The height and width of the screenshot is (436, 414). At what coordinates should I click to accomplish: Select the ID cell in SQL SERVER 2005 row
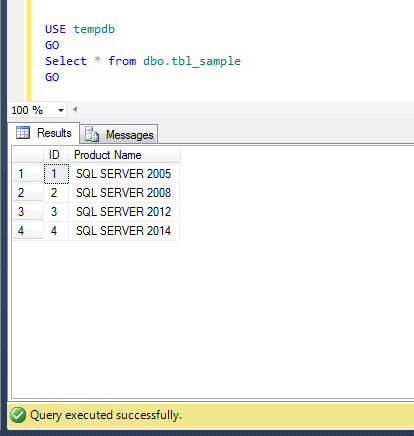(x=56, y=173)
